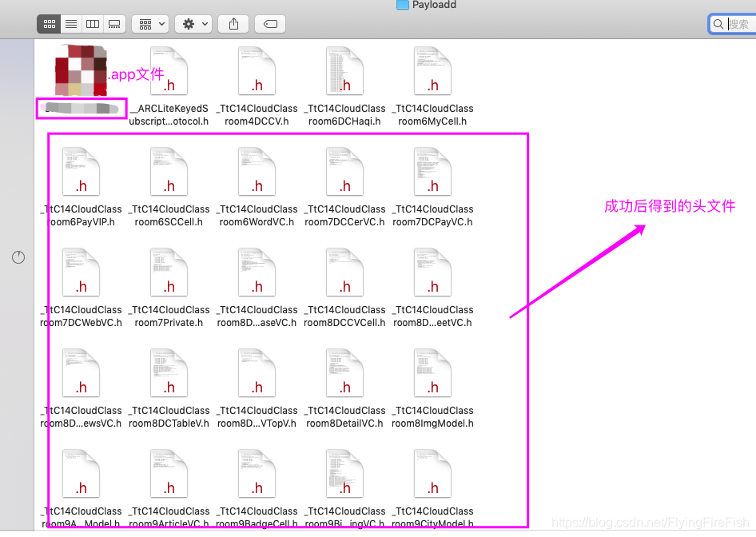This screenshot has height=537, width=756.
Task: Select __ARCLiteKeyedSubscript...otocol.h file icon
Action: pos(169,71)
